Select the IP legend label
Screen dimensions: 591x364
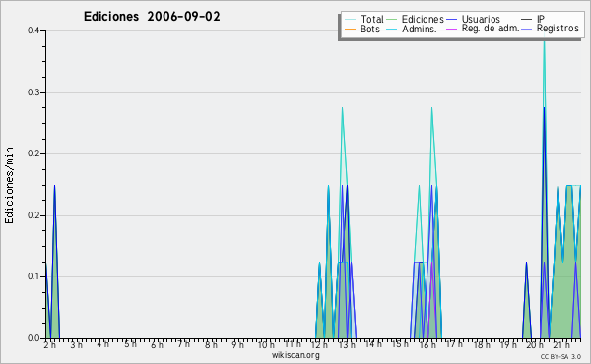pyautogui.click(x=541, y=19)
